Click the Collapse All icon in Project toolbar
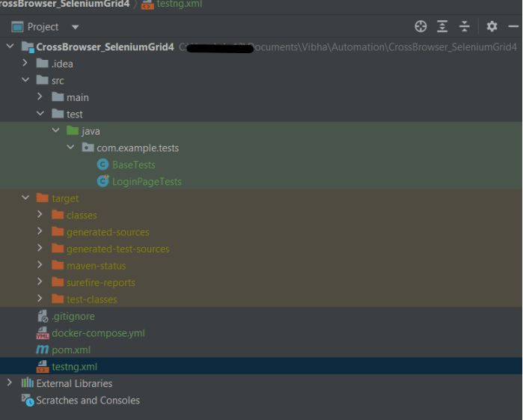Image resolution: width=523 pixels, height=420 pixels. pyautogui.click(x=465, y=26)
